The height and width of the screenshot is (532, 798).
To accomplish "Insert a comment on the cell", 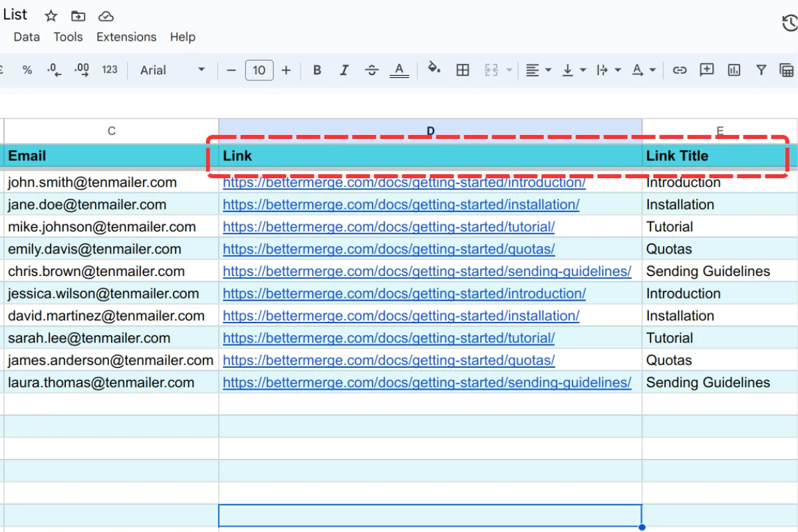I will tap(707, 70).
